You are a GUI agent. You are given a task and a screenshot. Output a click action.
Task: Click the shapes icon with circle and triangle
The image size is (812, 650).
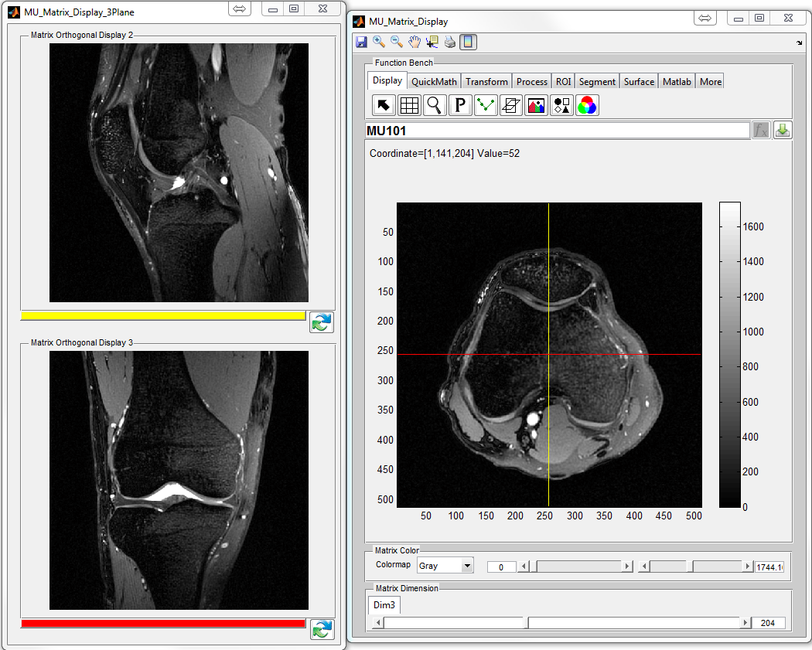pos(561,105)
